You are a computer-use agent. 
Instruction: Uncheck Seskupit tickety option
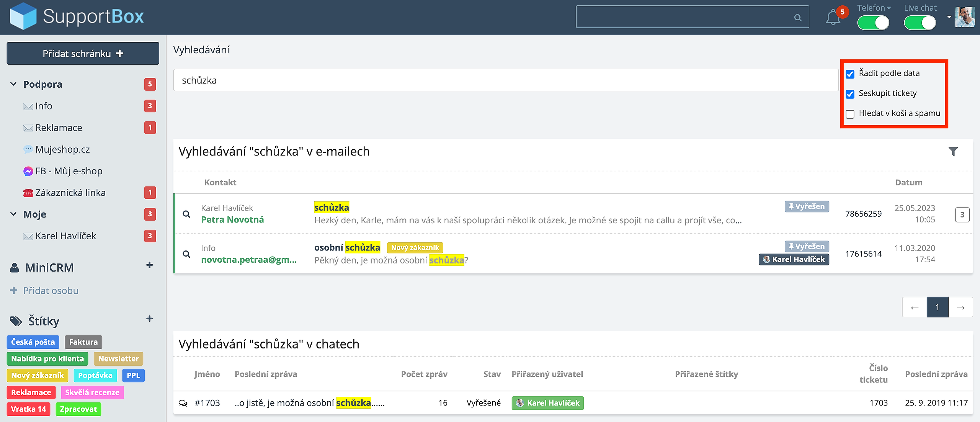[850, 94]
